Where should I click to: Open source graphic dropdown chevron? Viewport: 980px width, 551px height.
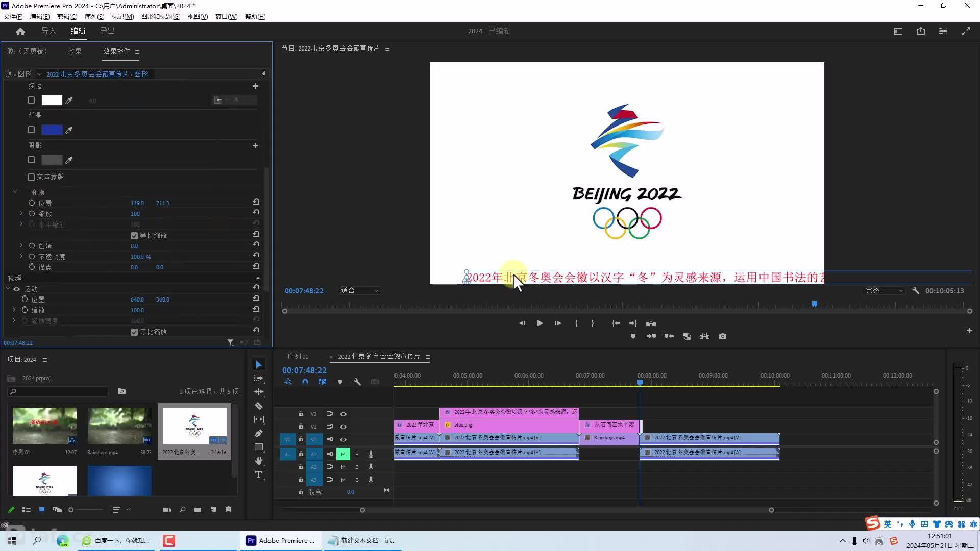coord(39,74)
